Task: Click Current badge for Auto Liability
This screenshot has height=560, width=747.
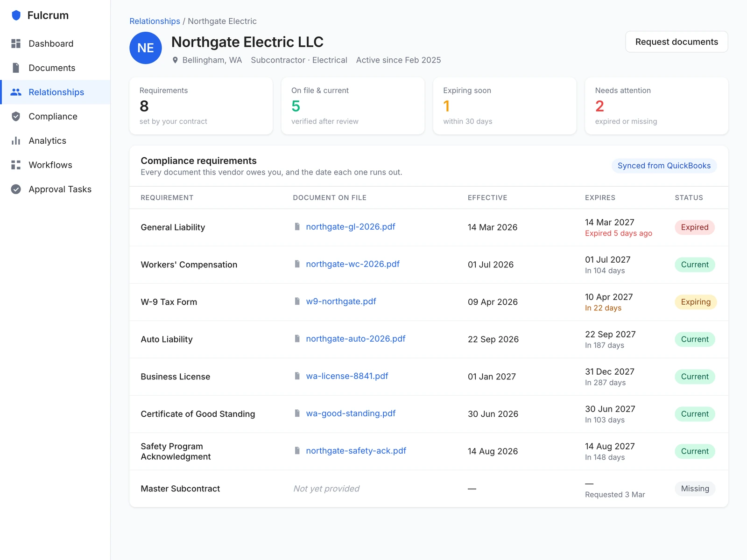Action: tap(695, 339)
